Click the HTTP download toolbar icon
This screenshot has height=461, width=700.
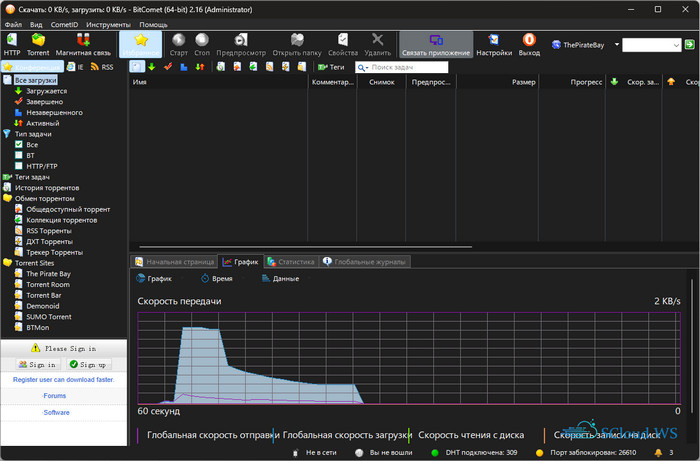12,45
